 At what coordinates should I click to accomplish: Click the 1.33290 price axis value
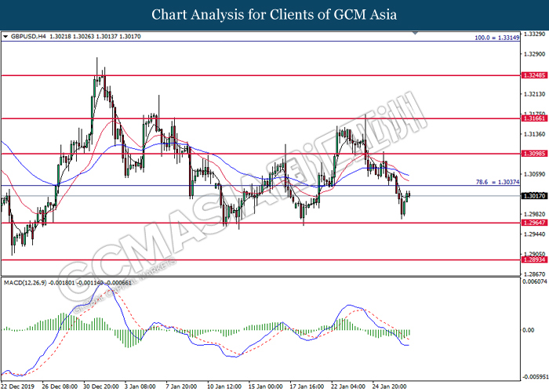534,34
